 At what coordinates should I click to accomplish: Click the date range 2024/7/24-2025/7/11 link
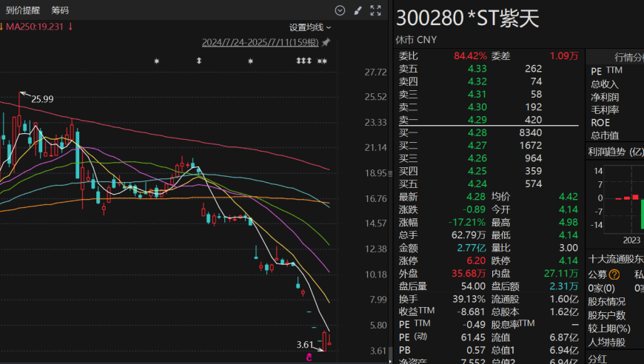point(260,42)
